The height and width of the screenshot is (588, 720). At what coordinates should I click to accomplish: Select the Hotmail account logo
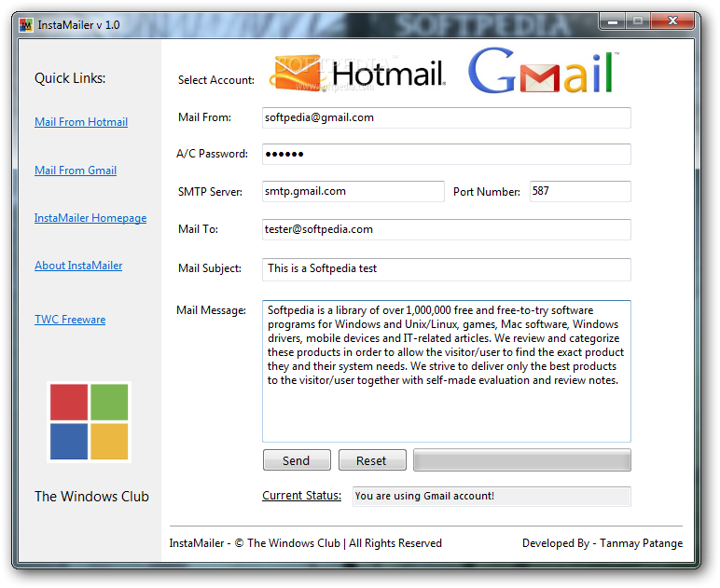click(x=357, y=74)
